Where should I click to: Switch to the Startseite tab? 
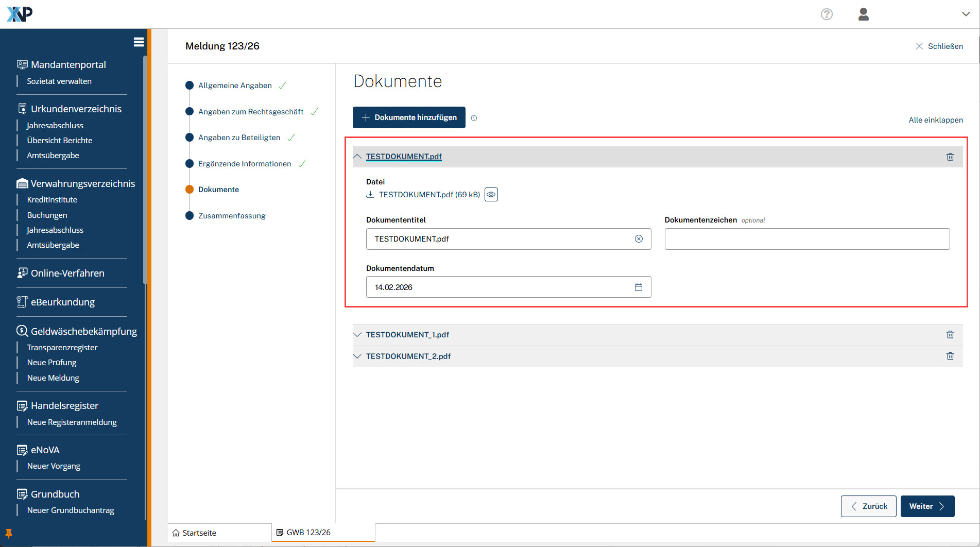click(x=199, y=533)
